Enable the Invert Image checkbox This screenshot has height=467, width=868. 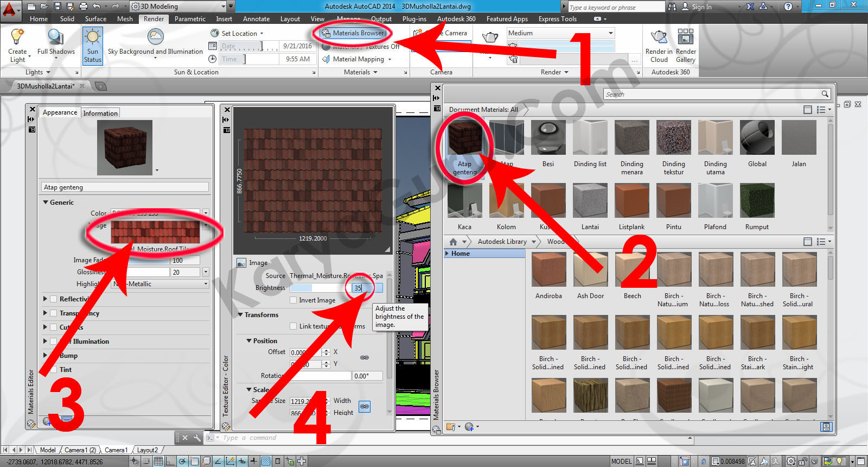coord(293,300)
